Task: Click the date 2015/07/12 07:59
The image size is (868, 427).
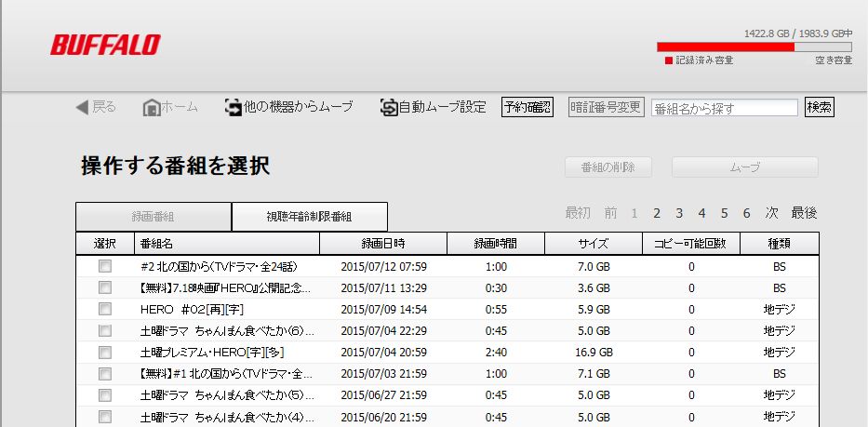Action: [383, 266]
